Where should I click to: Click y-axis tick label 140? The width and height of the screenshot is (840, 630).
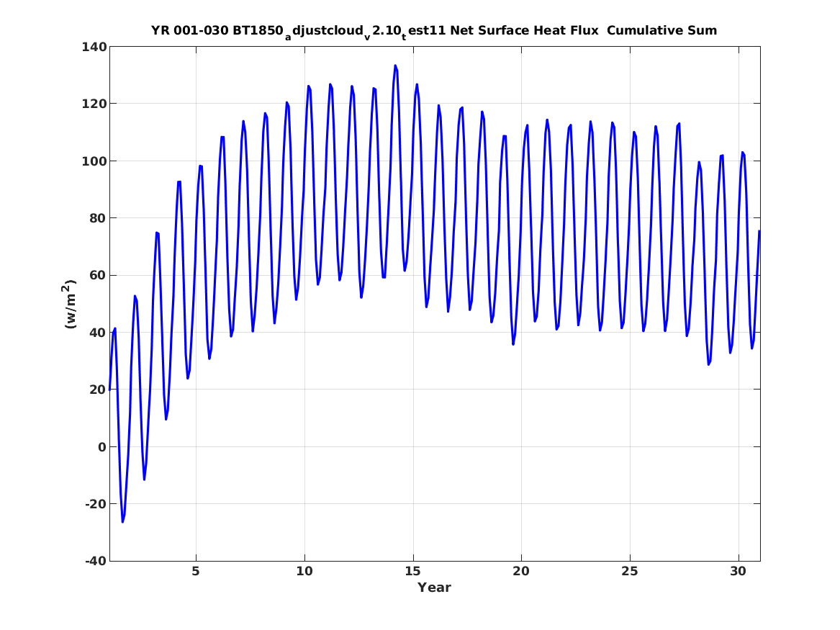(94, 47)
